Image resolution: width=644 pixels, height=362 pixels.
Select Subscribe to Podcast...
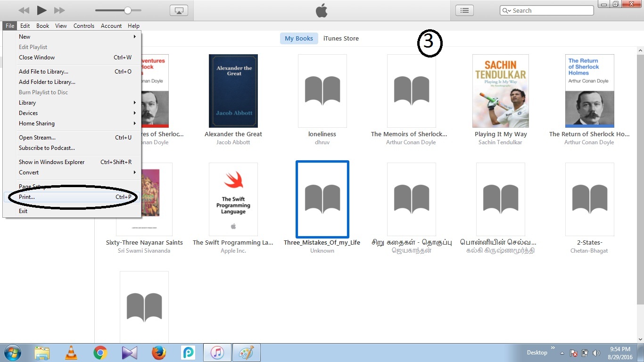[x=72, y=148]
